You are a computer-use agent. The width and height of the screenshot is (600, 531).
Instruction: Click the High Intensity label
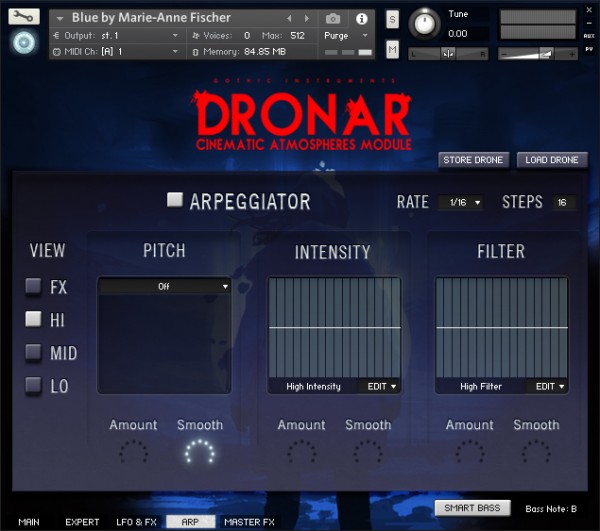(x=313, y=386)
